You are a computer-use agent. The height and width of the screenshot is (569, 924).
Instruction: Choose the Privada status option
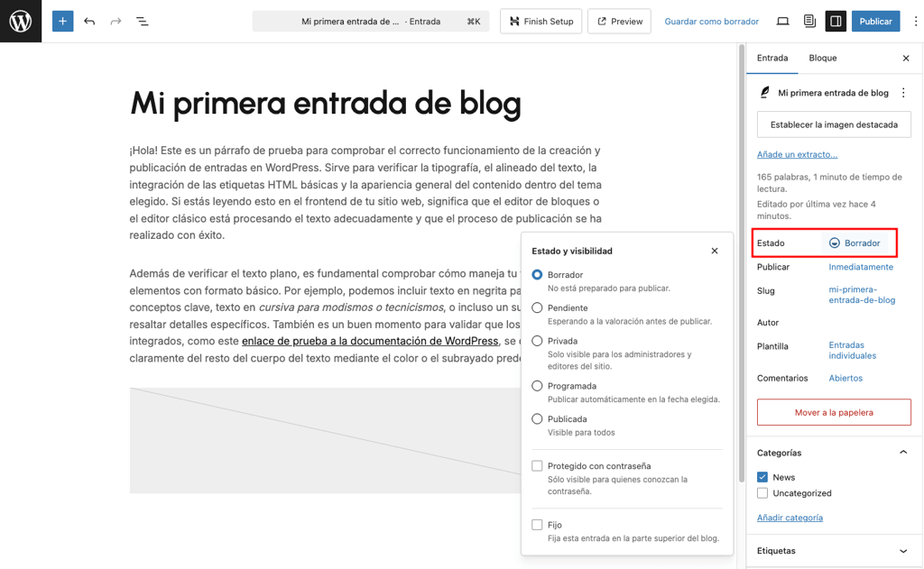tap(537, 341)
